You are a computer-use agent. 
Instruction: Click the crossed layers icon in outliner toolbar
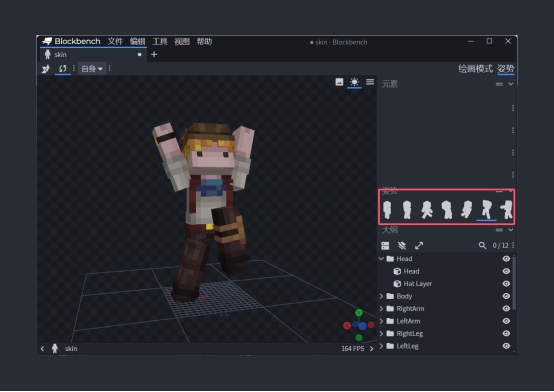pos(402,245)
